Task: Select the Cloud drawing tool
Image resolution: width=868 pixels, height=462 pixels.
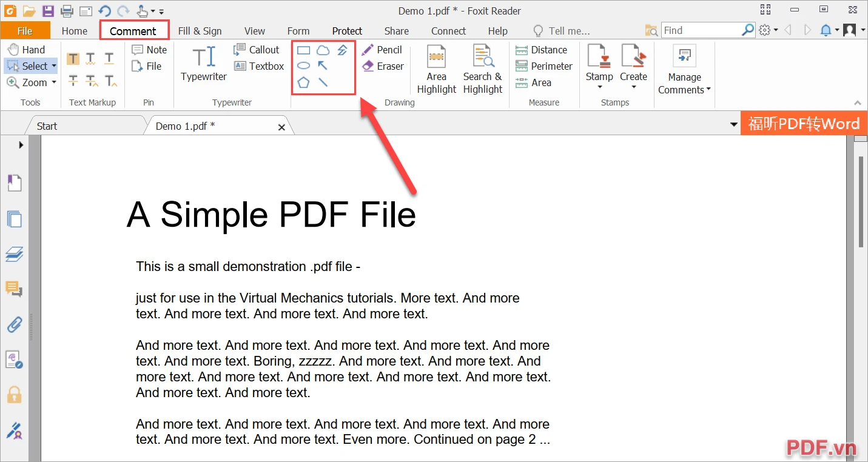Action: (x=323, y=50)
